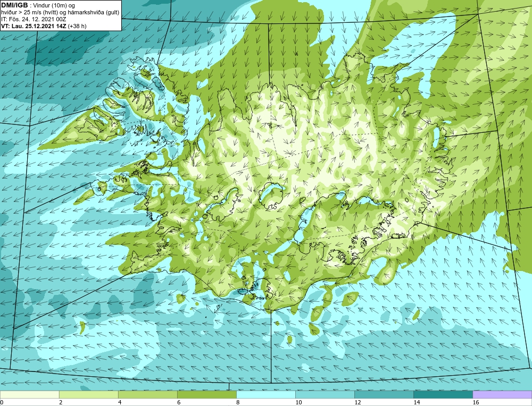
Task: Click the legend label '4'
Action: (120, 402)
